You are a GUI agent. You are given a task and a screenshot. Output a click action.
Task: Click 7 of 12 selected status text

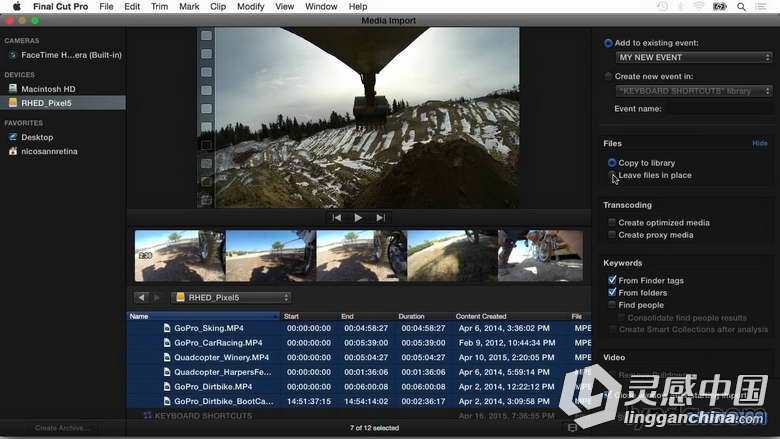374,428
